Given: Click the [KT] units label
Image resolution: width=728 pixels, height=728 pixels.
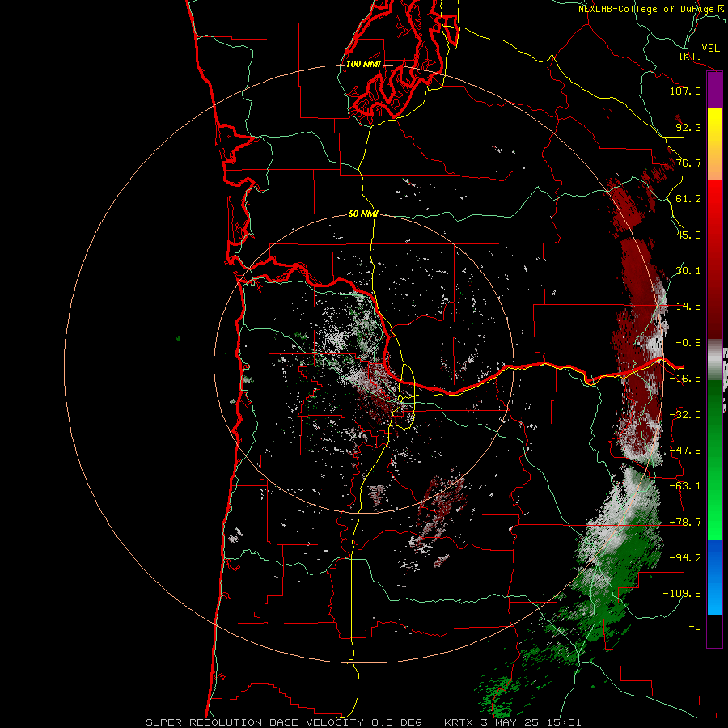Looking at the screenshot, I should pos(691,56).
